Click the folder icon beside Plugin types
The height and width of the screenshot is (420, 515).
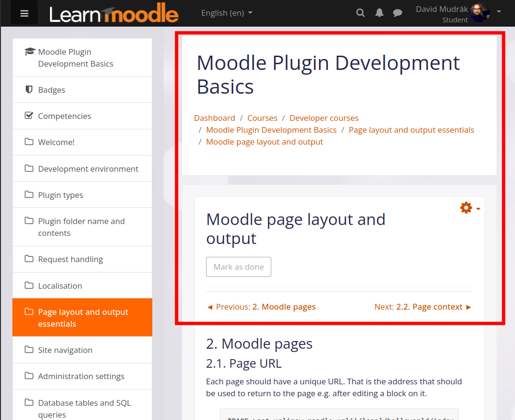[29, 195]
